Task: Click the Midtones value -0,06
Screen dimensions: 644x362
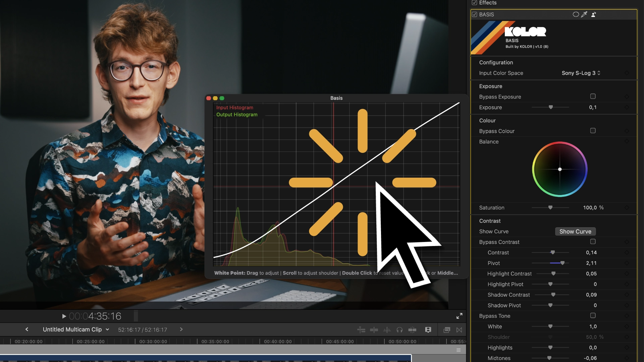Action: 590,358
